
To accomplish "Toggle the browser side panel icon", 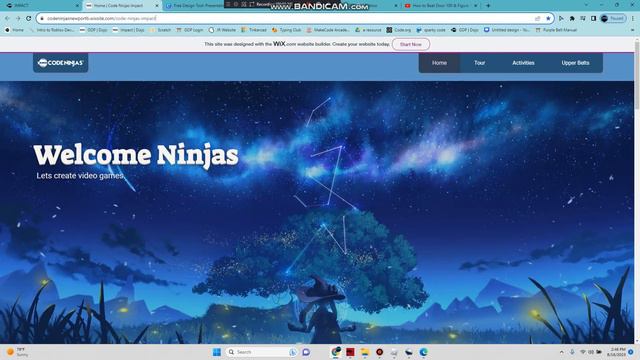I will [x=593, y=18].
